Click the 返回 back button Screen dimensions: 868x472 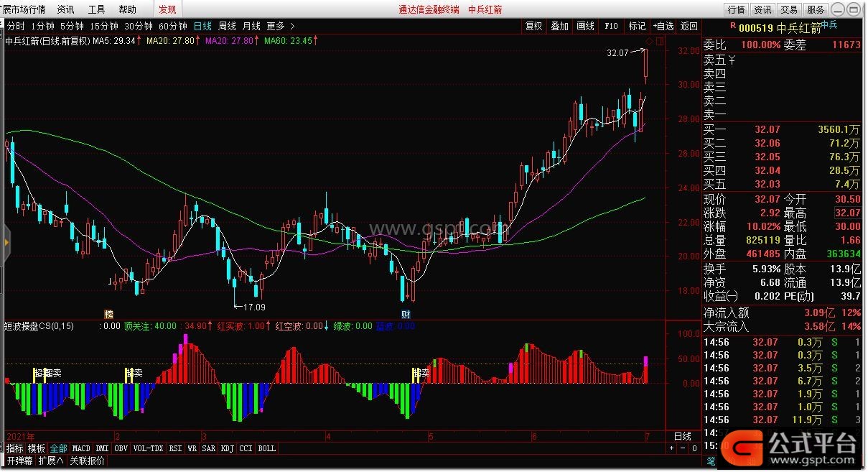coord(689,26)
